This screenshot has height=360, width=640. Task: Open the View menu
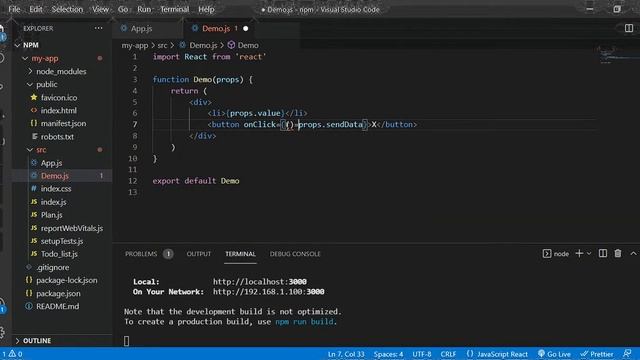(x=100, y=9)
